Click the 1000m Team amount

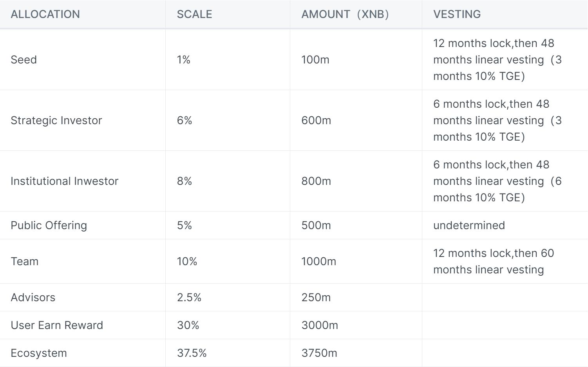pyautogui.click(x=319, y=262)
